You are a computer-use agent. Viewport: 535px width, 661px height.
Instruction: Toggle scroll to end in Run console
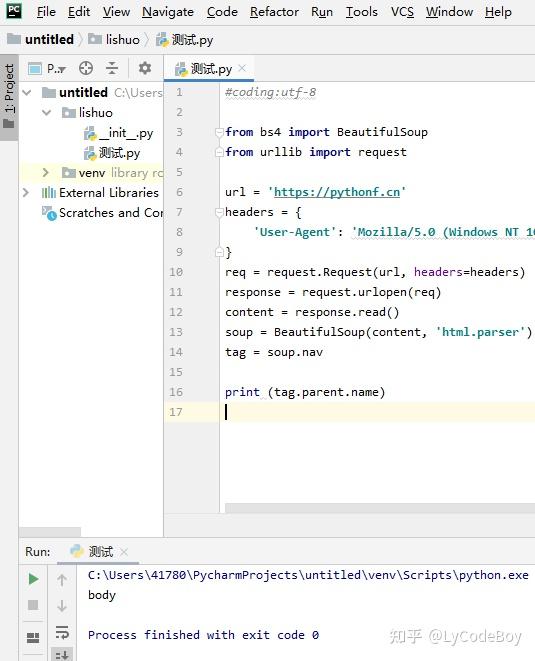tap(62, 655)
